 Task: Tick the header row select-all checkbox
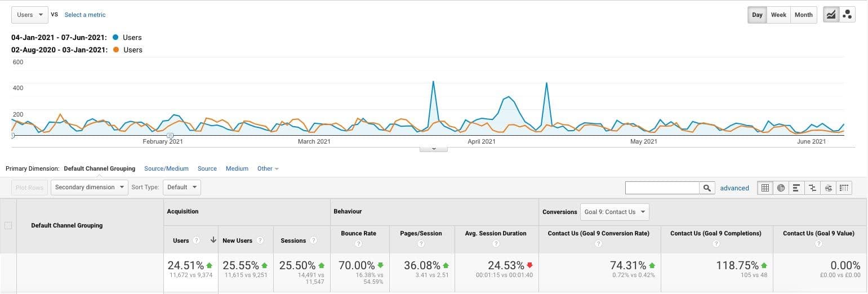click(8, 225)
